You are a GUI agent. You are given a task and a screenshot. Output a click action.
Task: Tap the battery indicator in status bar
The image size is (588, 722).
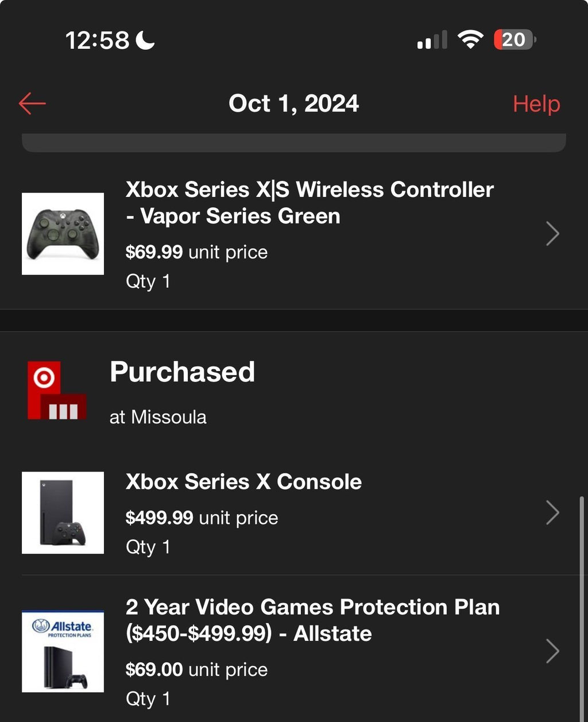[514, 40]
